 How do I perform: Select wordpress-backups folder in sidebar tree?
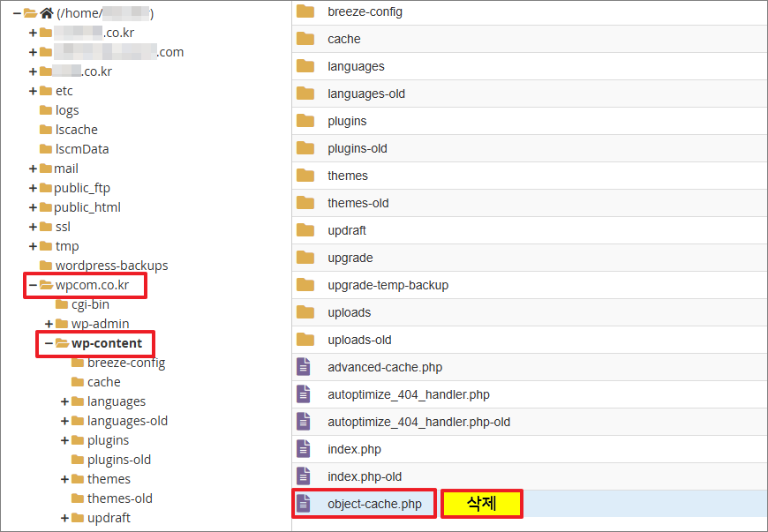pyautogui.click(x=111, y=266)
